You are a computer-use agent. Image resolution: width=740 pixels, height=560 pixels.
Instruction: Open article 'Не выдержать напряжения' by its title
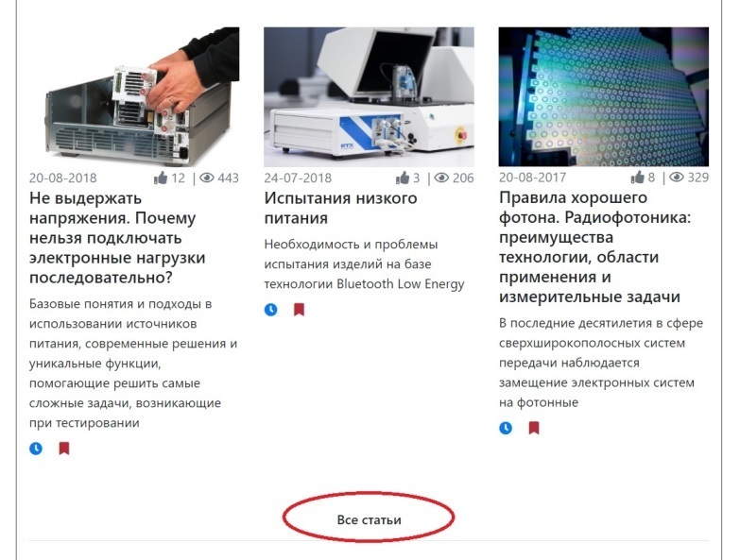[117, 238]
